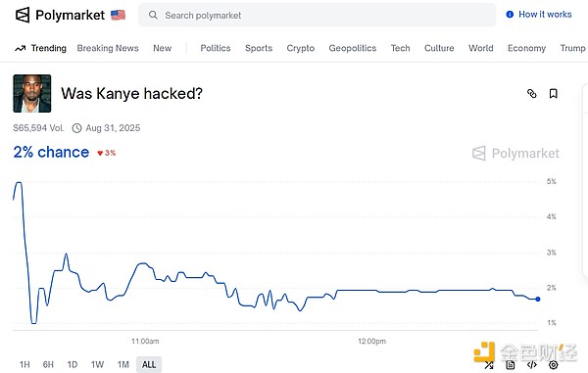Click the shuffle arrows icon below chart
The image size is (588, 373).
[x=489, y=365]
